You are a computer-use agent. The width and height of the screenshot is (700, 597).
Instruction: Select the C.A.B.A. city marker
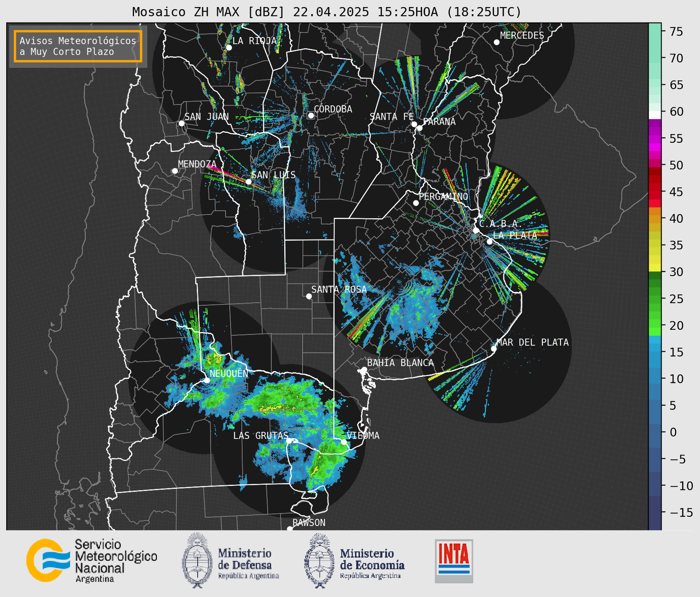tap(476, 230)
